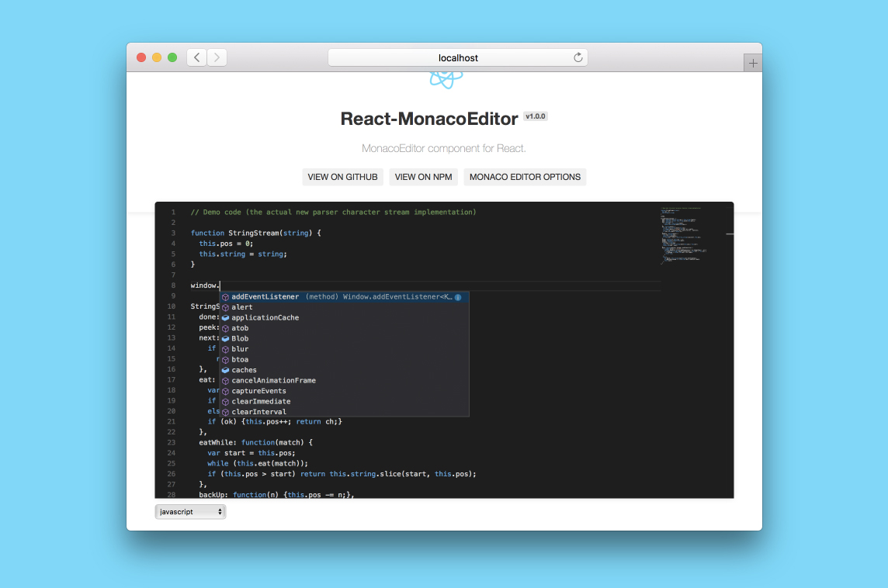Place the cursor in the Demo code comment line
Viewport: 888px width, 588px height.
click(x=333, y=213)
